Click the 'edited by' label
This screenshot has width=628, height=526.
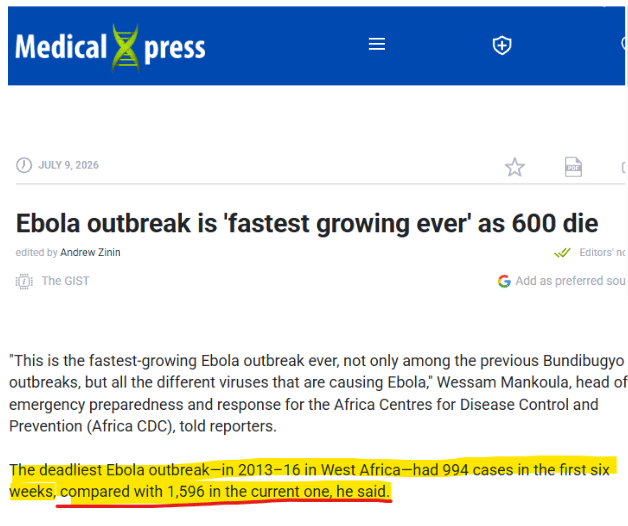coord(36,252)
